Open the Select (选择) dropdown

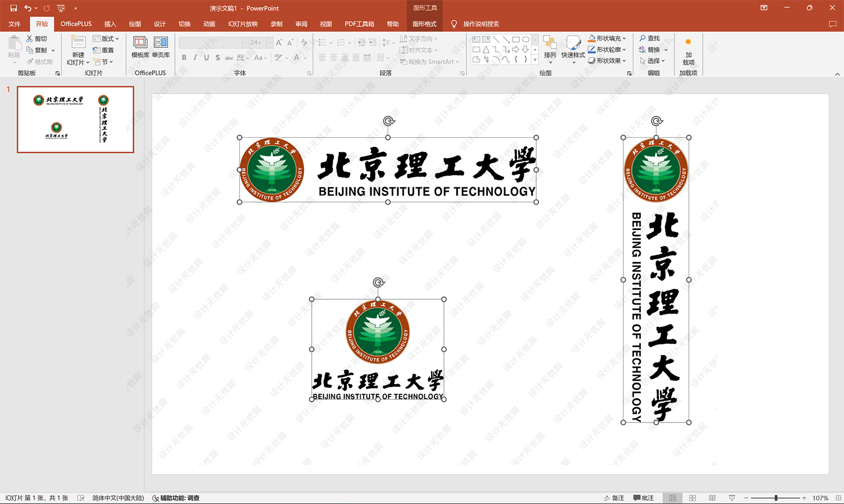click(x=652, y=61)
